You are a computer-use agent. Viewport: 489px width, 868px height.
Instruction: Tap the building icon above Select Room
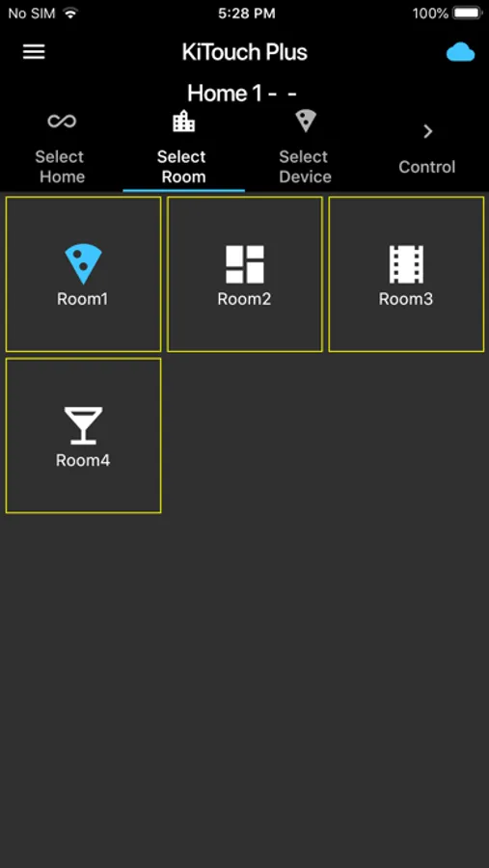(184, 121)
